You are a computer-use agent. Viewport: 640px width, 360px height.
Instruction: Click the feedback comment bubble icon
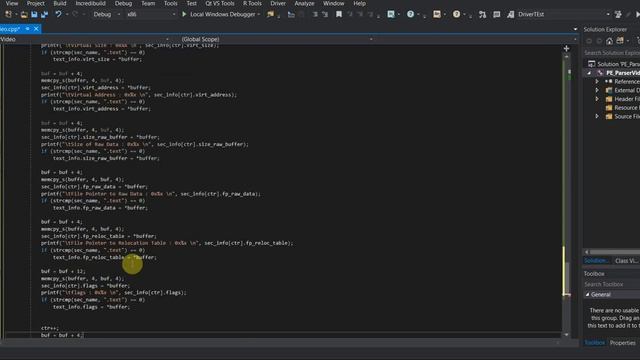pyautogui.click(x=497, y=14)
